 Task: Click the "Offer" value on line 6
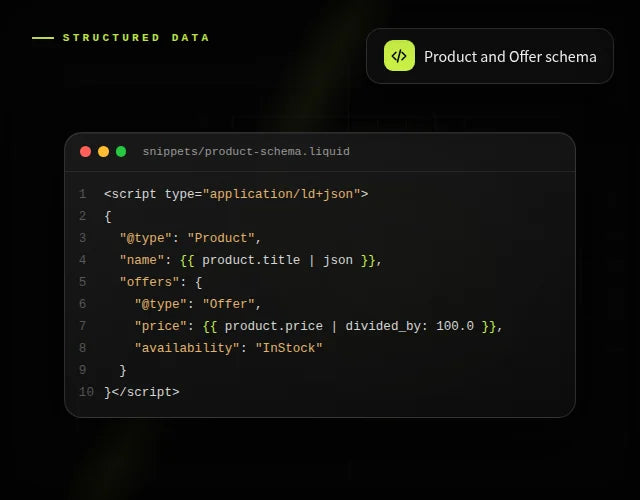pyautogui.click(x=229, y=304)
